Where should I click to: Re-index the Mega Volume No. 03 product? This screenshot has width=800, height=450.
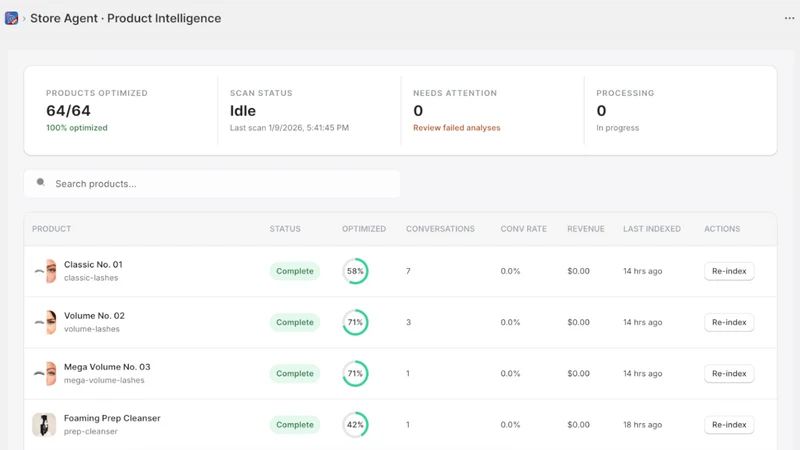coord(729,373)
